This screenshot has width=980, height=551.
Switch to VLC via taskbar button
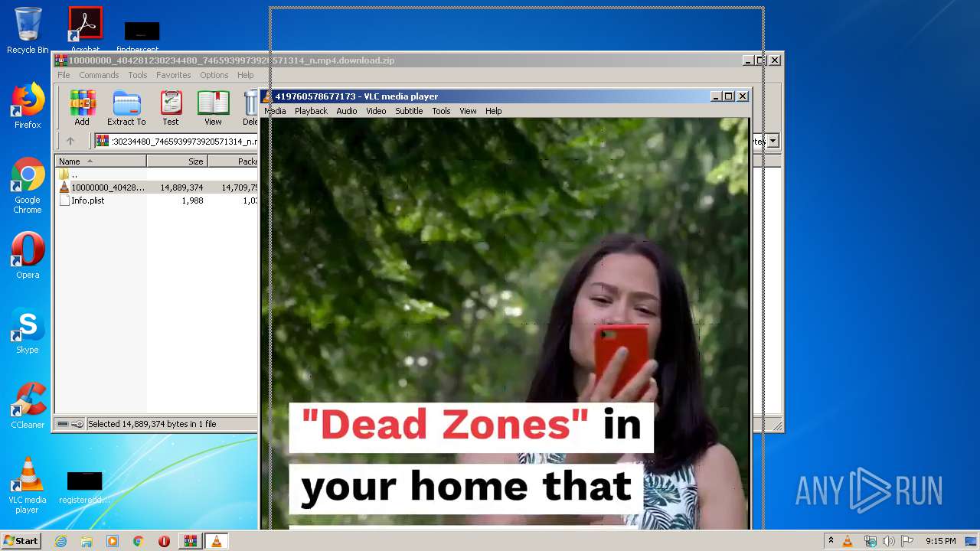click(216, 541)
